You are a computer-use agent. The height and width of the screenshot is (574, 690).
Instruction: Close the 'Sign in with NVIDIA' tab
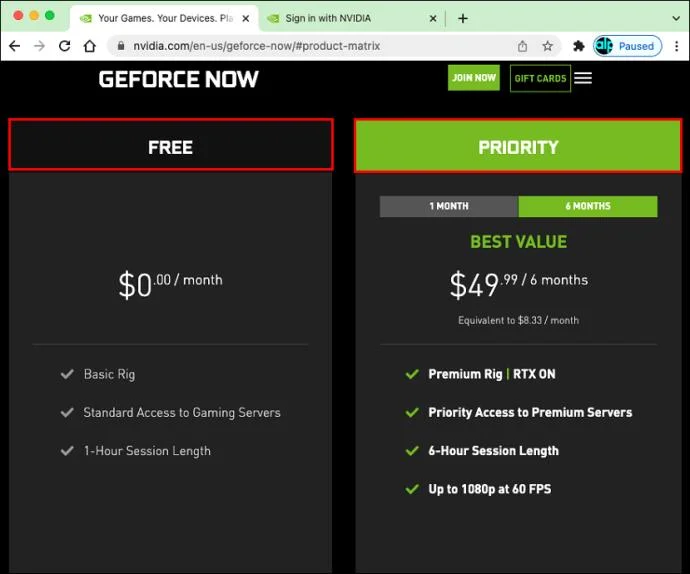point(433,18)
